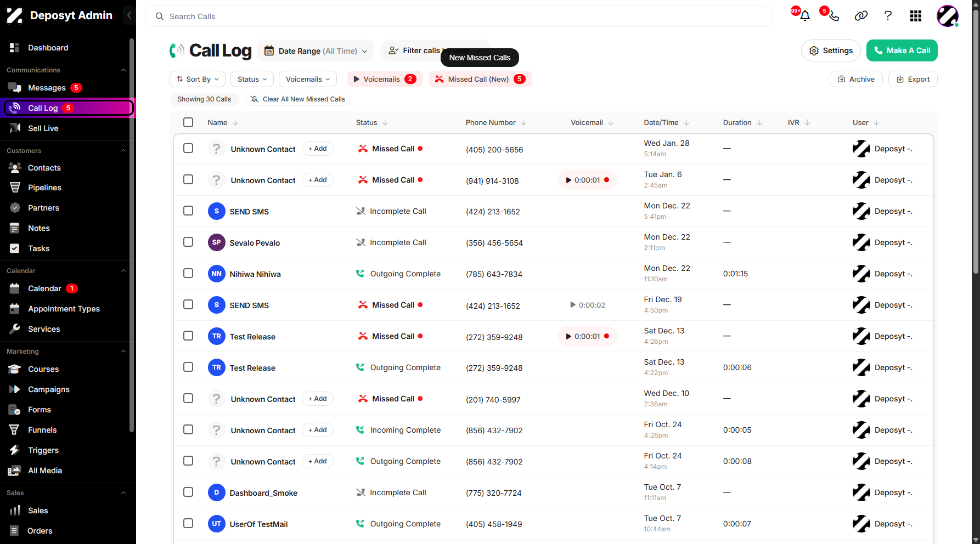The image size is (980, 544).
Task: Click in the Search Calls field
Action: click(459, 16)
